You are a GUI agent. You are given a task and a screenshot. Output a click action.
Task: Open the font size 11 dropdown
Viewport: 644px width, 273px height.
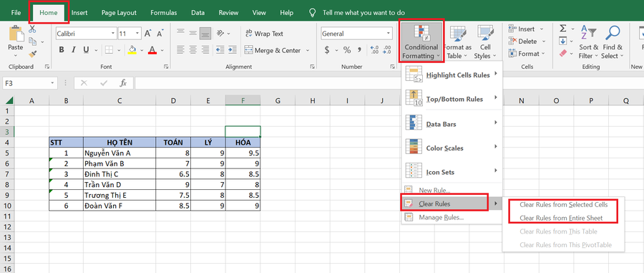click(x=137, y=33)
